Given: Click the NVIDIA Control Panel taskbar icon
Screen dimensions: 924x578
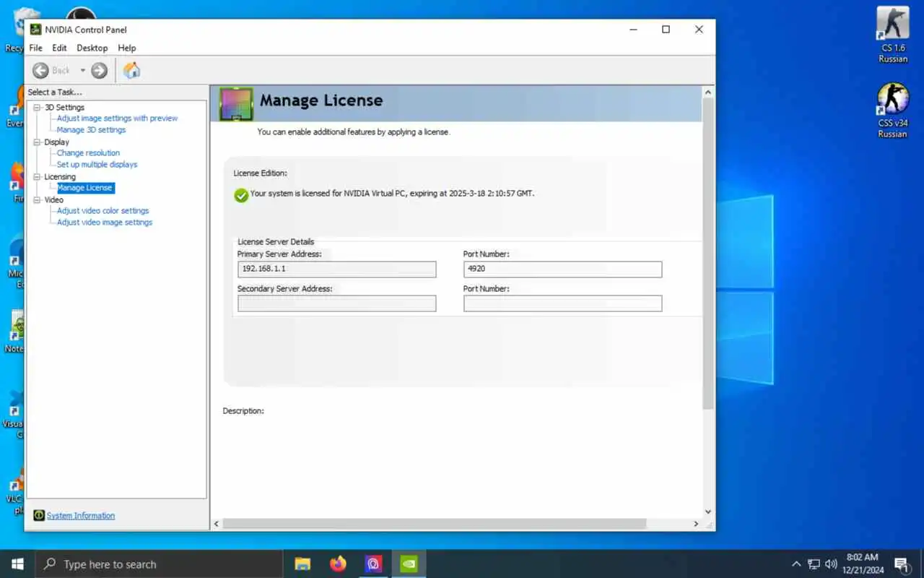Looking at the screenshot, I should click(409, 564).
